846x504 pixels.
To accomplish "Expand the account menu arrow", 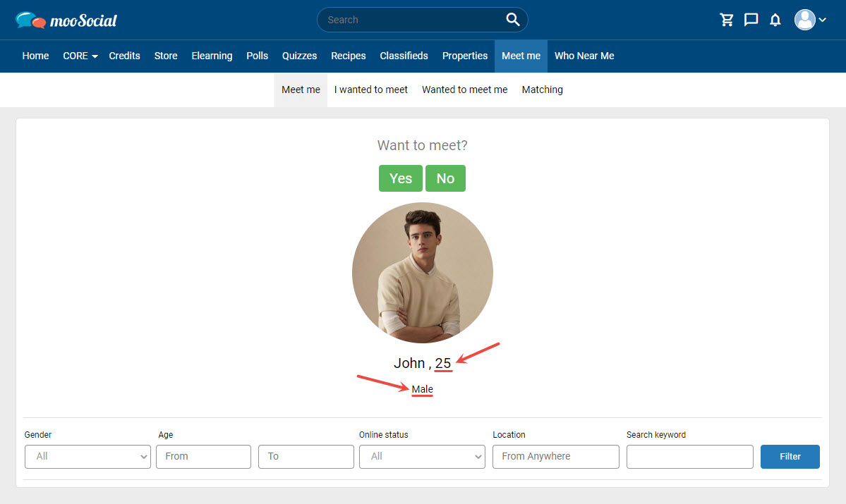I will tap(822, 20).
